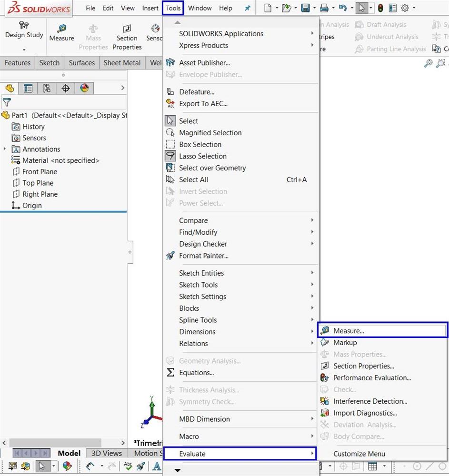
Task: Expand the Annotations tree node arrow
Action: tap(5, 149)
